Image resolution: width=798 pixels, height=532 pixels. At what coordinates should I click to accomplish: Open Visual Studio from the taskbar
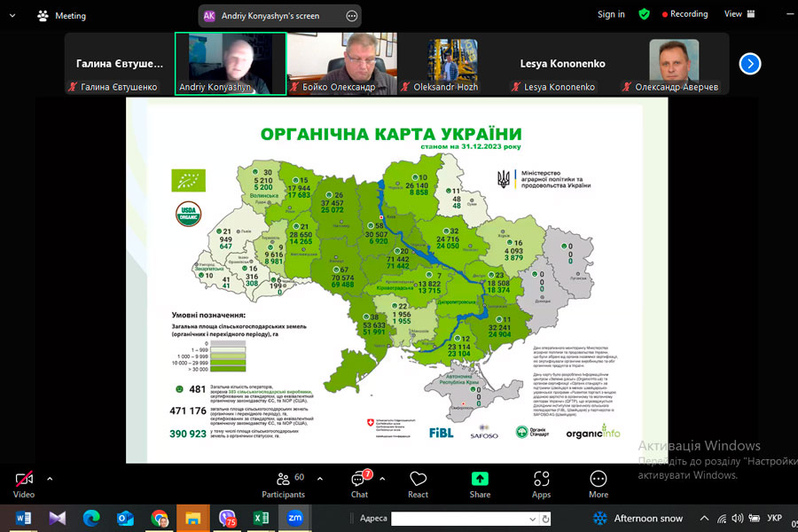[x=58, y=518]
